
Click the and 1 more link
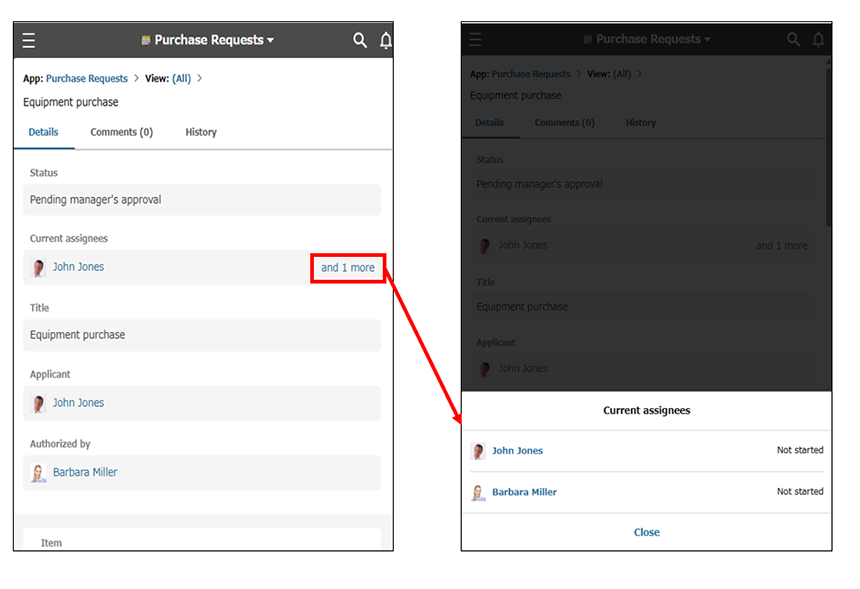click(347, 267)
